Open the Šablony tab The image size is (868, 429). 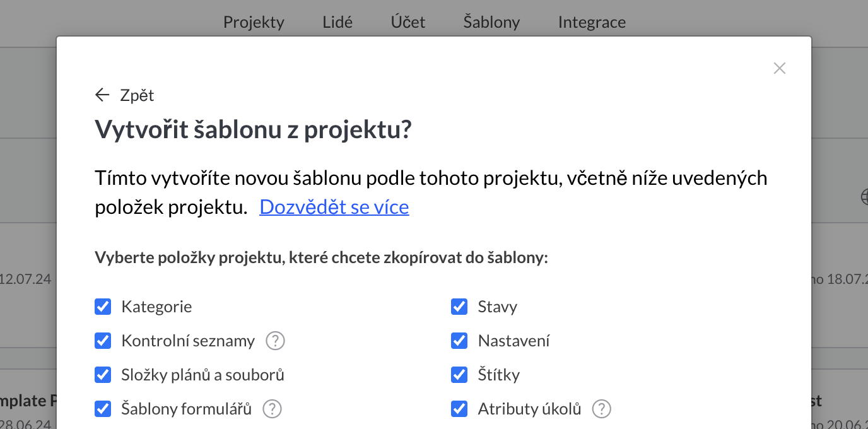point(491,22)
